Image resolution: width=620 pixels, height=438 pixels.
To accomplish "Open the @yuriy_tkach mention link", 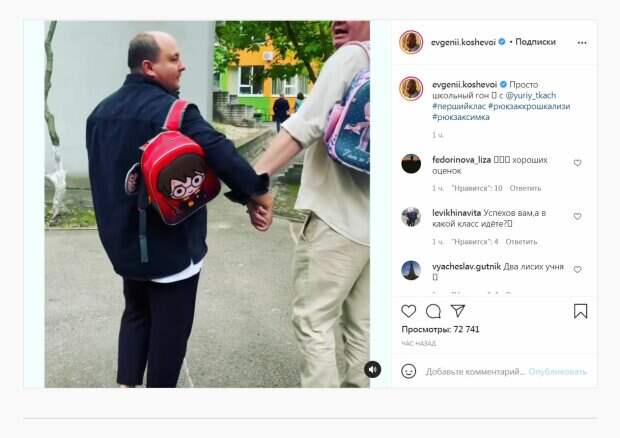I will (531, 95).
